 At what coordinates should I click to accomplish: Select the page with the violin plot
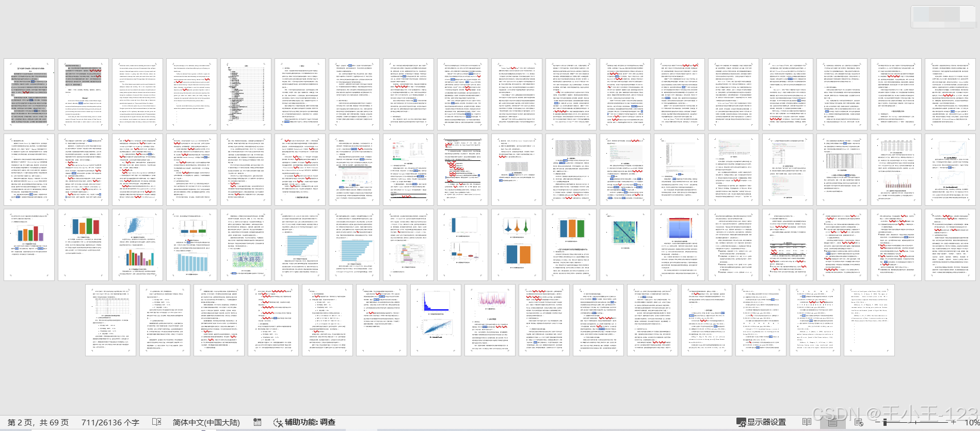[x=517, y=244]
